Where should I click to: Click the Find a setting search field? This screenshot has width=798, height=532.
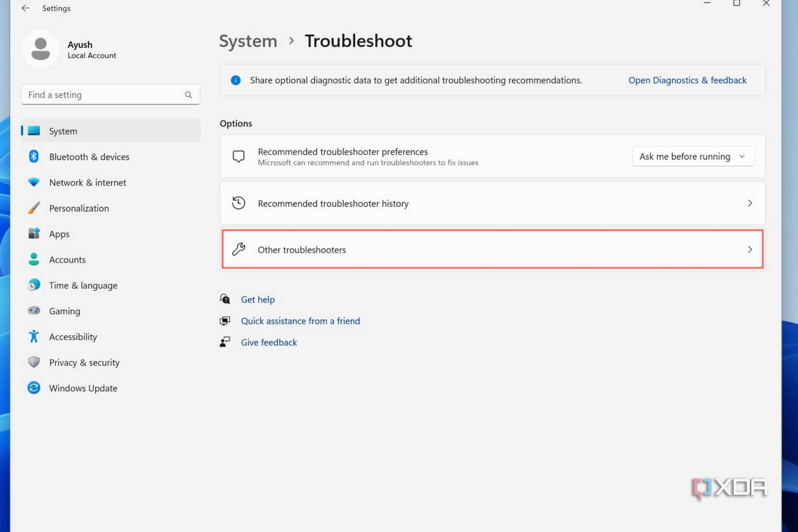(111, 95)
